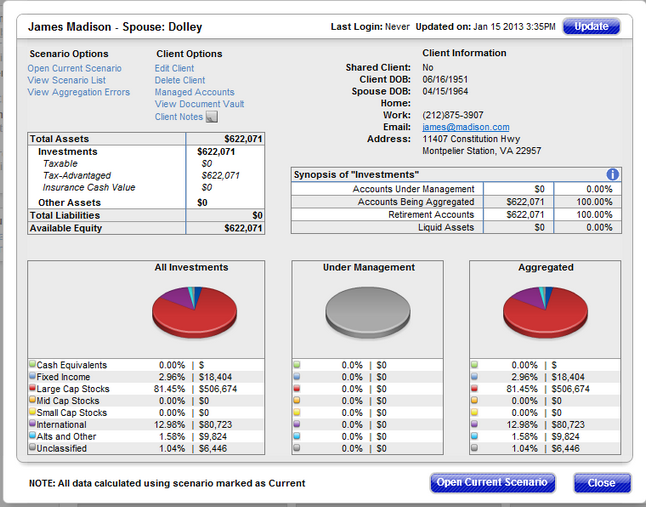Screen dimensions: 646x507
Task: Click gray swatch in Aggregated legend
Action: coord(474,448)
